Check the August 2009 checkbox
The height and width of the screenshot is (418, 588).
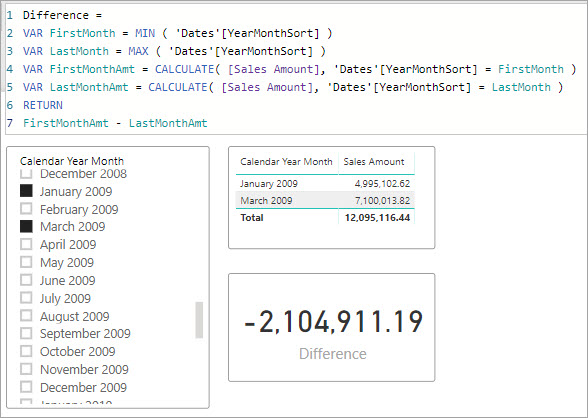coord(26,316)
